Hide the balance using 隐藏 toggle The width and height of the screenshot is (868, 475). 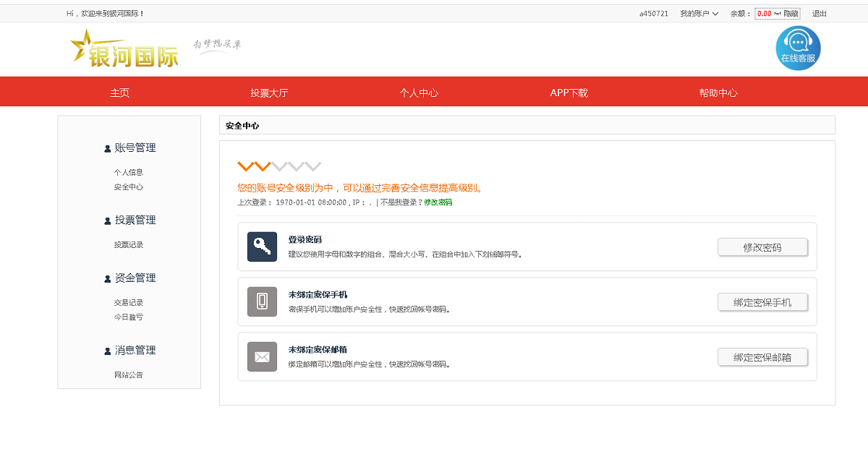coord(792,12)
